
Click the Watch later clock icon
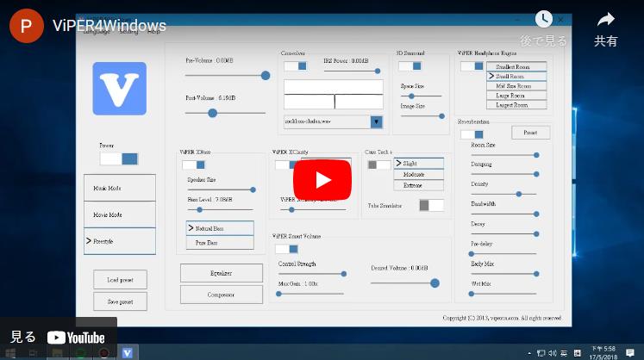[x=543, y=19]
